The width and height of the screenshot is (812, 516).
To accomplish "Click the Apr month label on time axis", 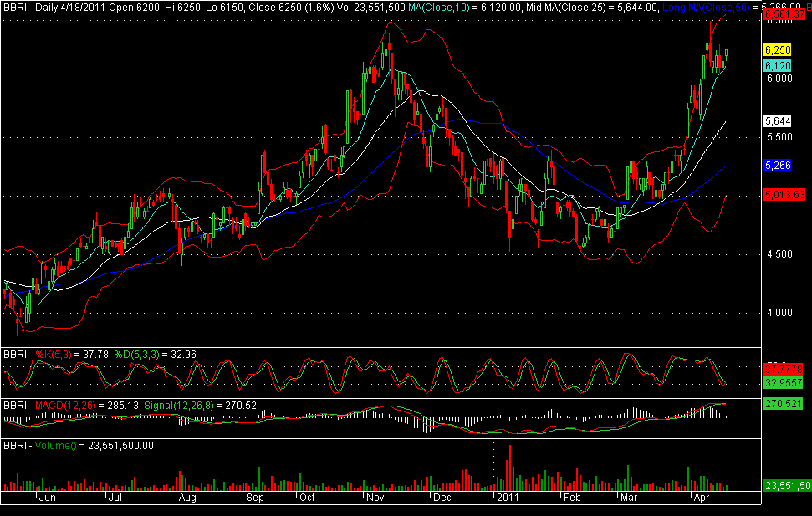I will [x=702, y=498].
